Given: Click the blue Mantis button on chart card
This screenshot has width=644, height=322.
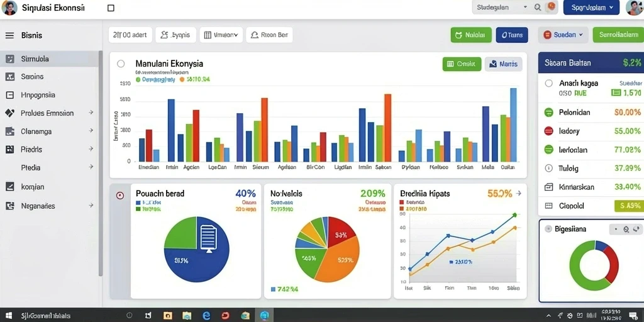Looking at the screenshot, I should pos(504,64).
